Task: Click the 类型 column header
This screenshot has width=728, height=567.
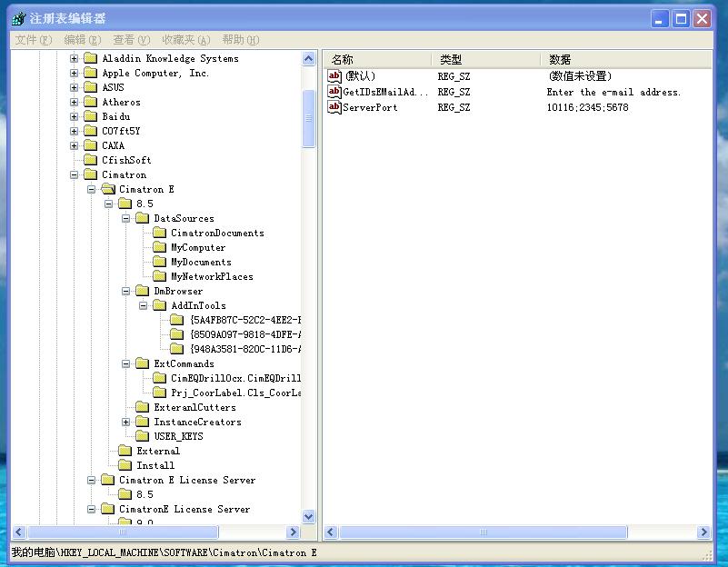Action: click(487, 59)
